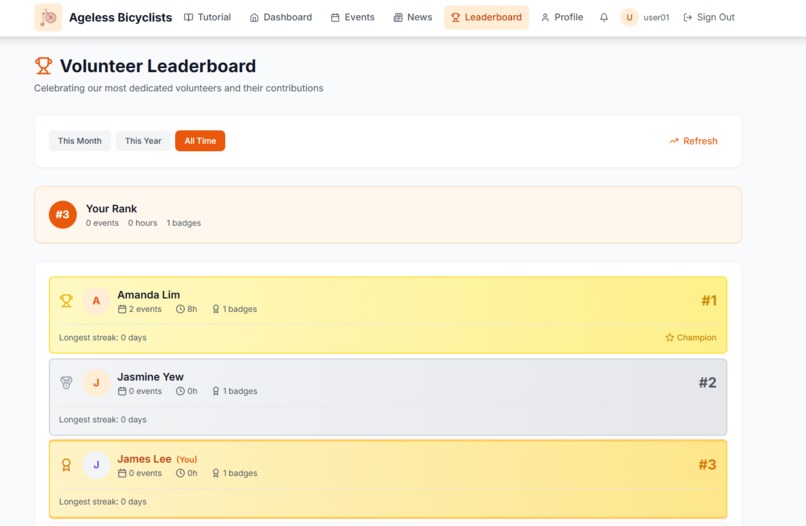
Task: Navigate to News
Action: [x=413, y=17]
